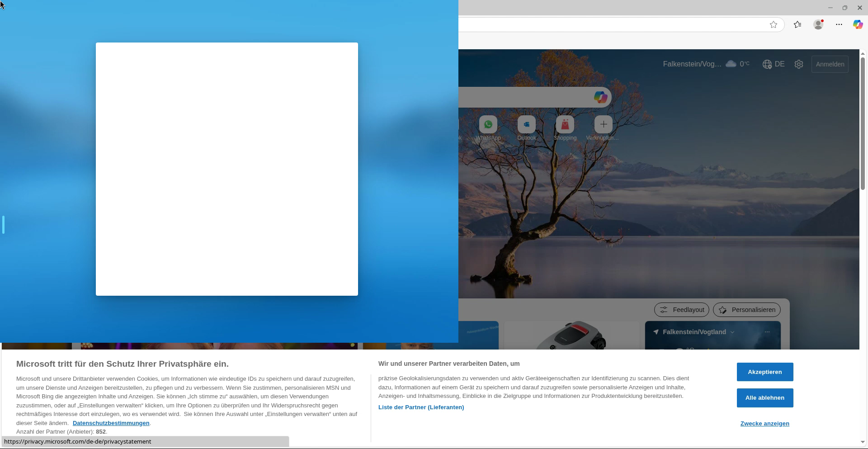Open the browser profile icon
The height and width of the screenshot is (449, 868).
pyautogui.click(x=818, y=25)
